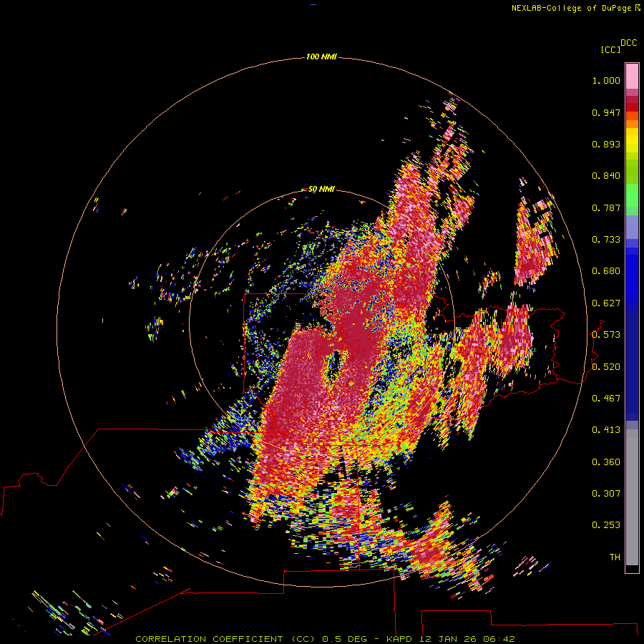Screen dimensions: 644x644
Task: Click the KAPD station identifier
Action: 399,639
